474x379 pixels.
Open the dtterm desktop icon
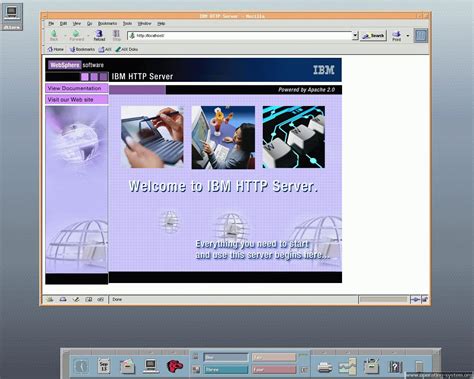click(12, 17)
